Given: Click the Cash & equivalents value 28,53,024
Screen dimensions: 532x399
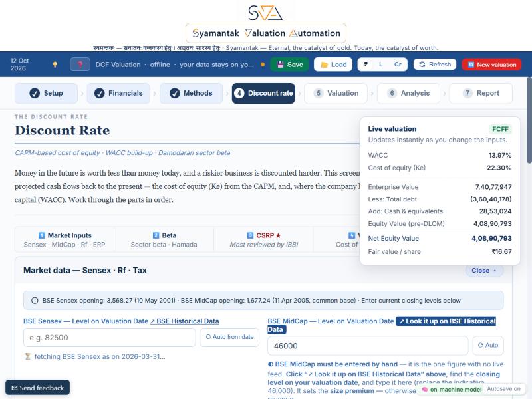Looking at the screenshot, I should [495, 211].
